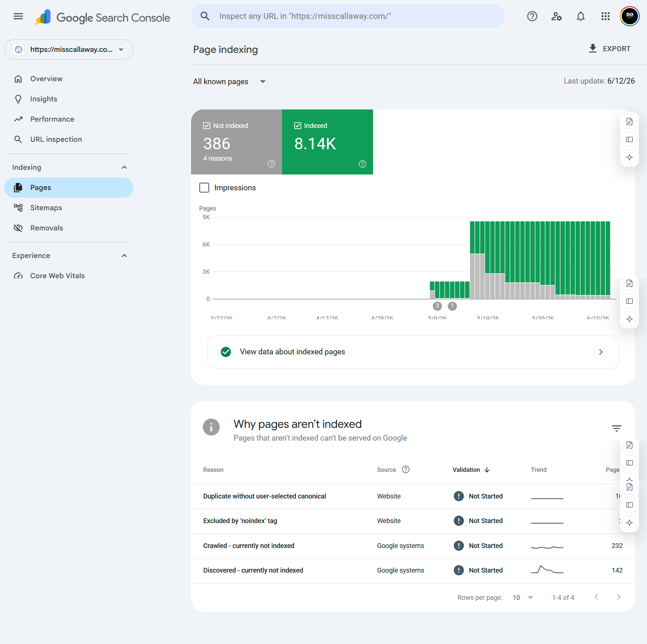
Task: Open notifications bell
Action: (x=581, y=16)
